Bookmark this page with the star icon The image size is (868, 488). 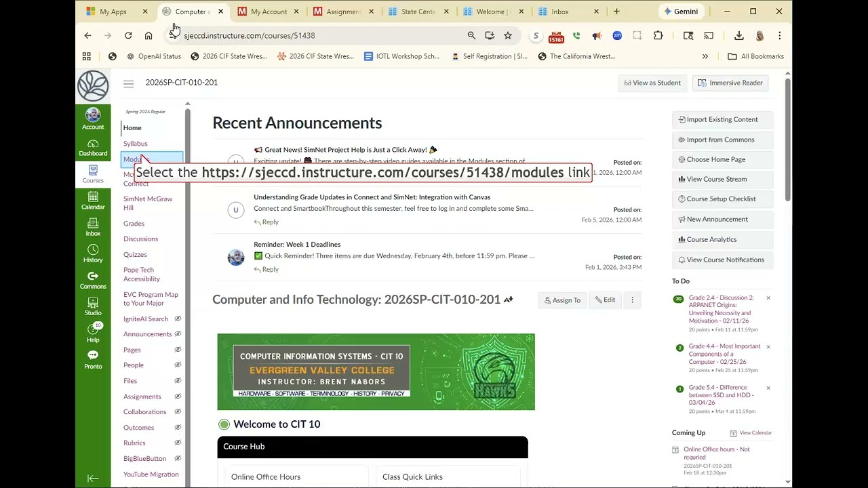click(508, 35)
